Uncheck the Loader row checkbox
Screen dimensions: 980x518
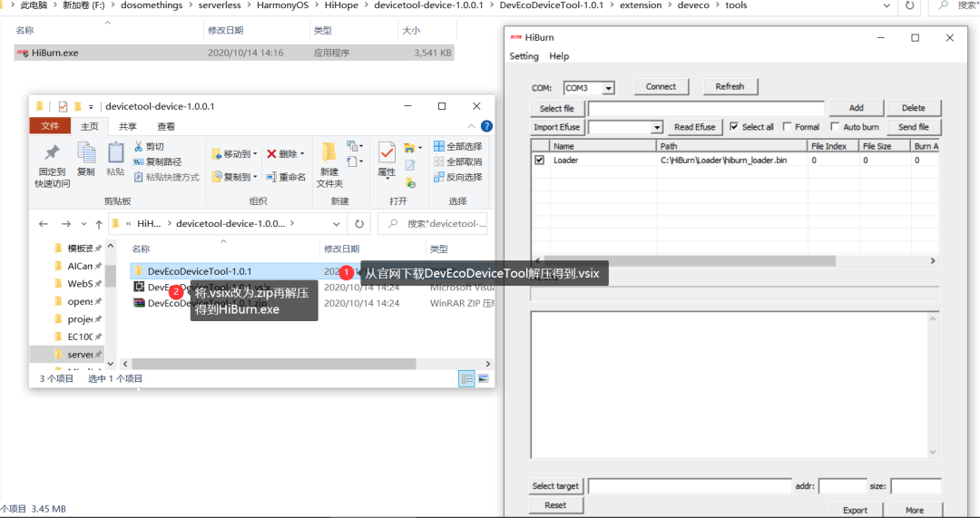(539, 160)
